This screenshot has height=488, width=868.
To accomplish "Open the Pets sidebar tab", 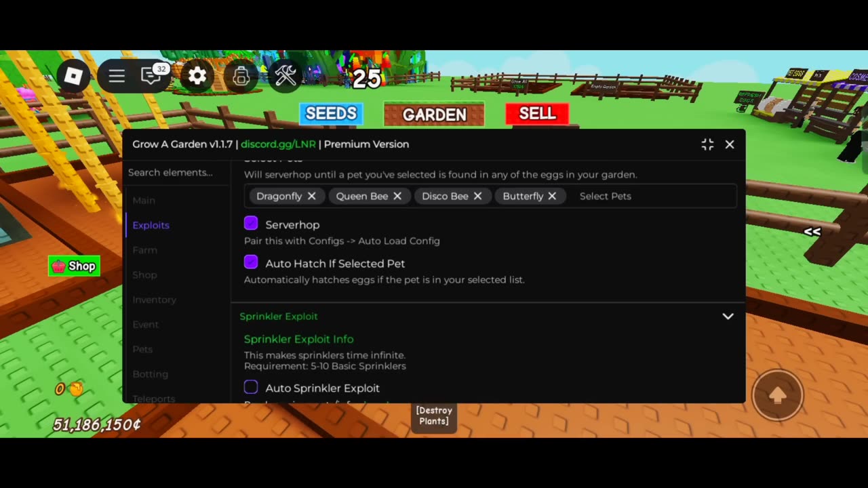I will tap(142, 349).
